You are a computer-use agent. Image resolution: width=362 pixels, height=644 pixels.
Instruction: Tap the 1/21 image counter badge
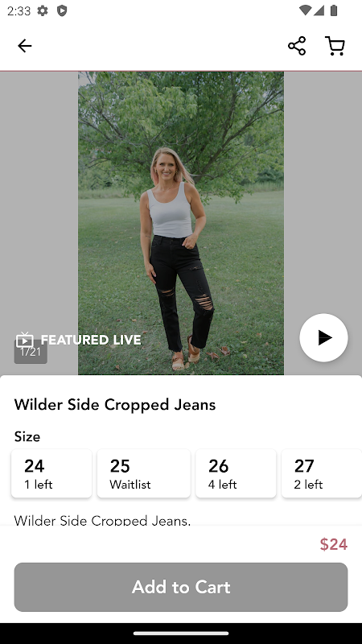point(31,352)
